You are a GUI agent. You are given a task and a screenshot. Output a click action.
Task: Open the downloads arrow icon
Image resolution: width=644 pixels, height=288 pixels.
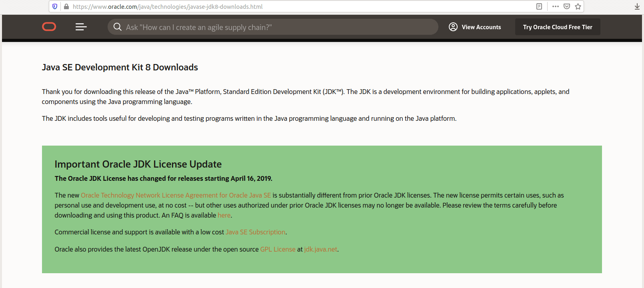(637, 6)
